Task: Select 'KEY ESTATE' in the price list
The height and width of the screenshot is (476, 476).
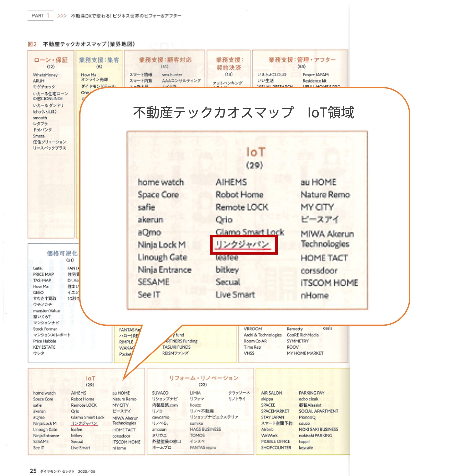Action: pyautogui.click(x=44, y=347)
